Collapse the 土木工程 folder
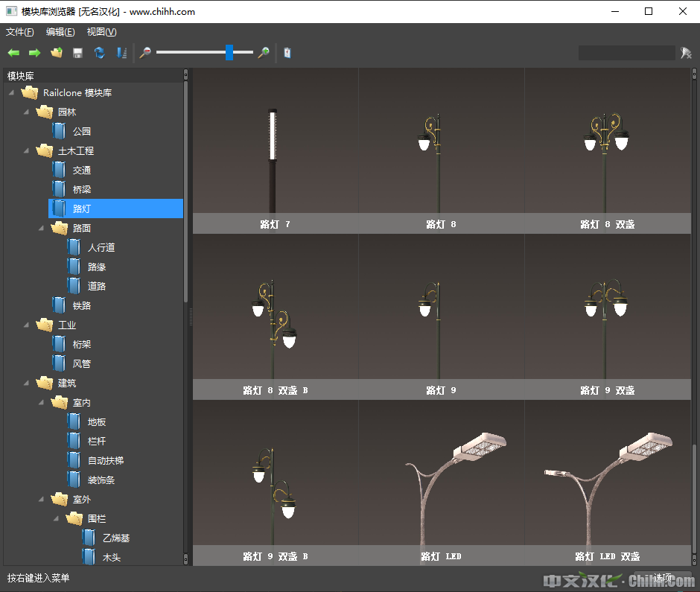The width and height of the screenshot is (700, 592). click(x=27, y=150)
